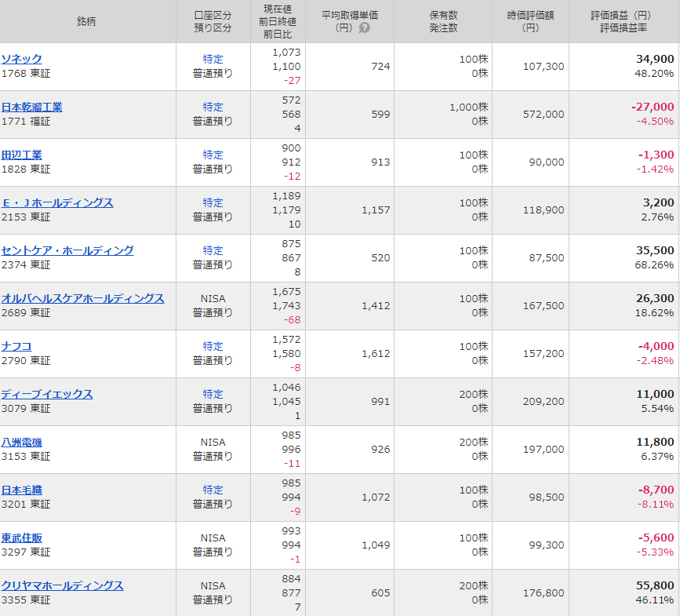The width and height of the screenshot is (680, 616).
Task: Click 特定 in the 日本乾溜工業 row
Action: tap(213, 107)
